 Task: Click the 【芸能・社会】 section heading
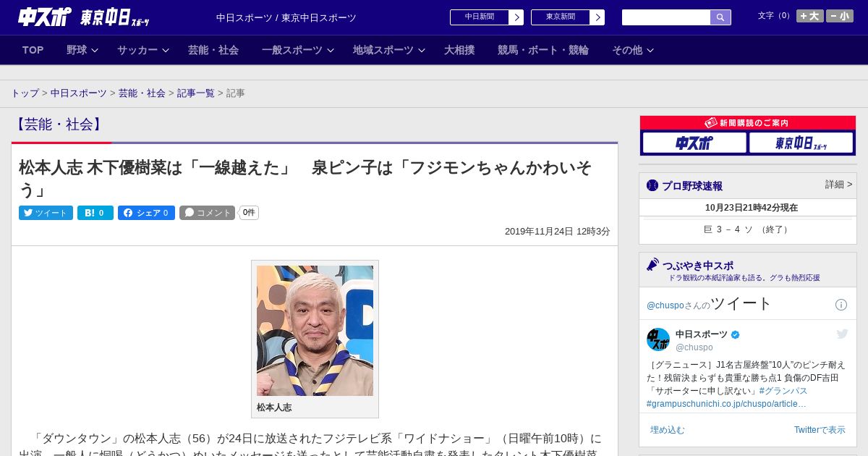pyautogui.click(x=59, y=124)
